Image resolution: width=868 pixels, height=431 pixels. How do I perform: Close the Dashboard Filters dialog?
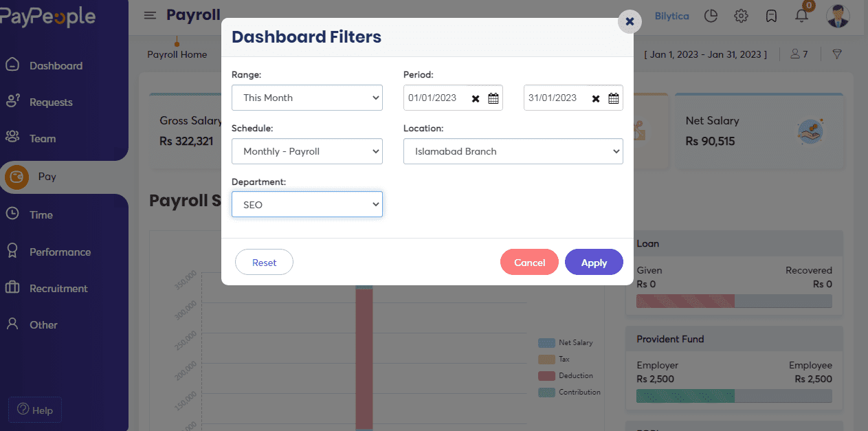[630, 21]
